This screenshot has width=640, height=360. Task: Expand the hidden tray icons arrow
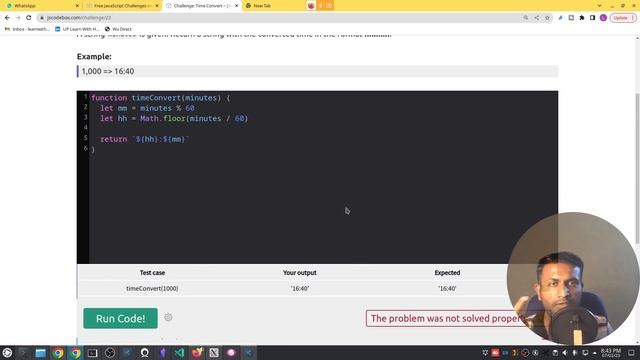point(594,353)
